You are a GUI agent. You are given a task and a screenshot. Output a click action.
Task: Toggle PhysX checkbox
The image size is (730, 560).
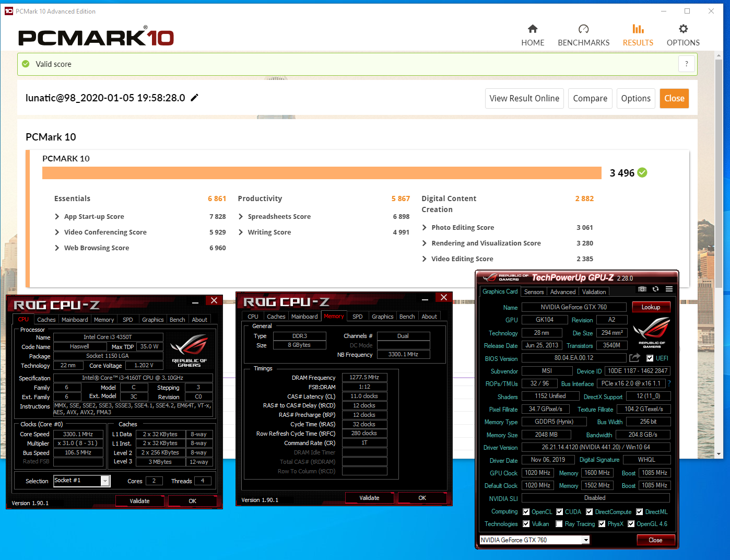(602, 524)
